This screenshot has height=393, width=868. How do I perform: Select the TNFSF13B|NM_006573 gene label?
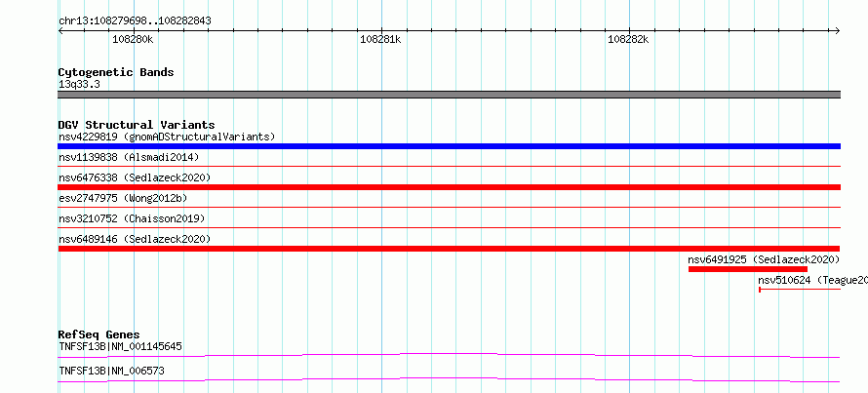111,371
